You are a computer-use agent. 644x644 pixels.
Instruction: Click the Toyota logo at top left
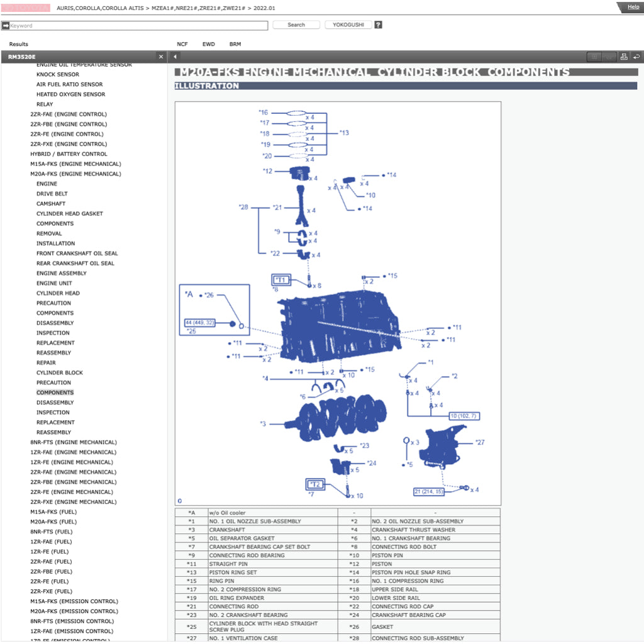(25, 8)
